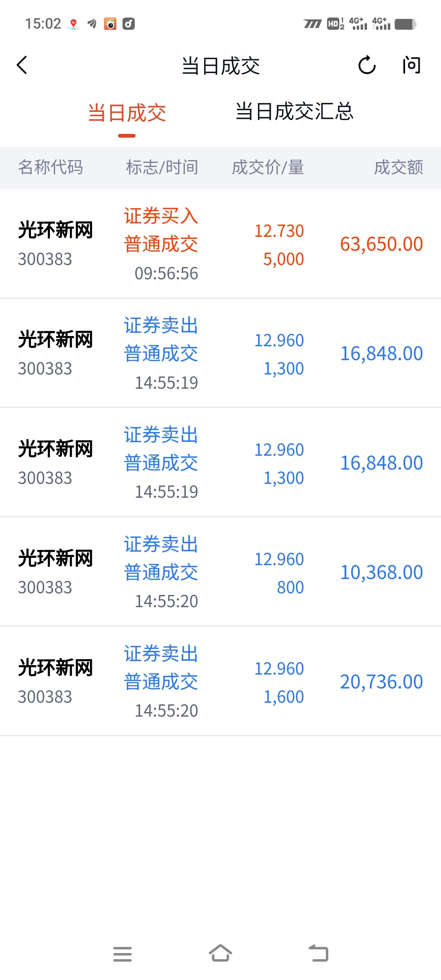Tap the 20,736.00 trade amount
The width and height of the screenshot is (441, 980).
381,682
